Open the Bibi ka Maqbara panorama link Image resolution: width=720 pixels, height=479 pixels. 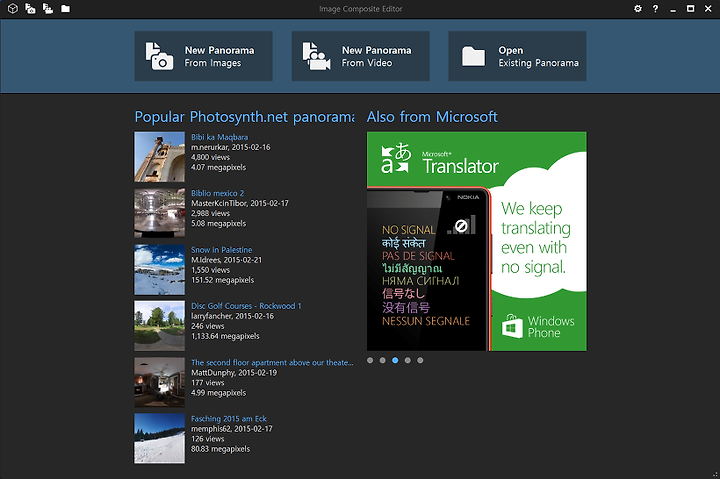[x=219, y=137]
